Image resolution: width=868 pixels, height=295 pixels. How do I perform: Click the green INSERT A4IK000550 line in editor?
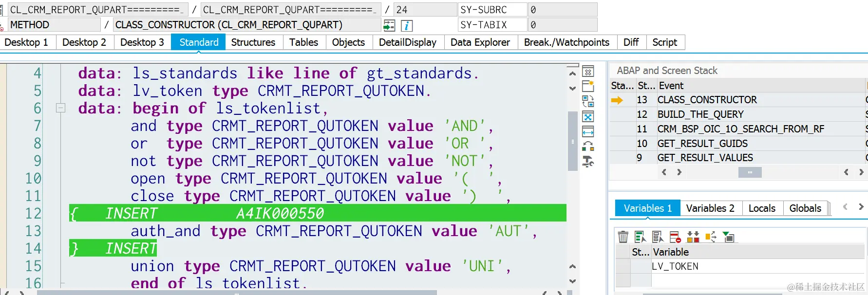click(x=318, y=213)
